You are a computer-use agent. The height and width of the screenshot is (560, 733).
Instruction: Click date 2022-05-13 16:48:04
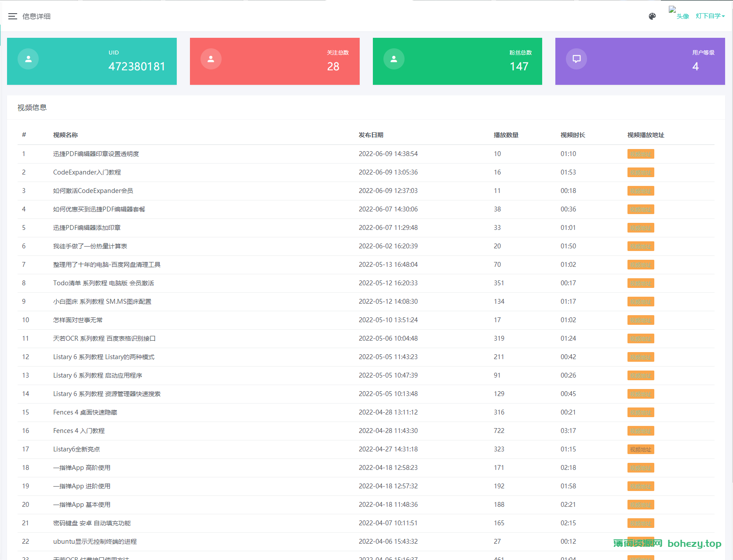pyautogui.click(x=388, y=265)
